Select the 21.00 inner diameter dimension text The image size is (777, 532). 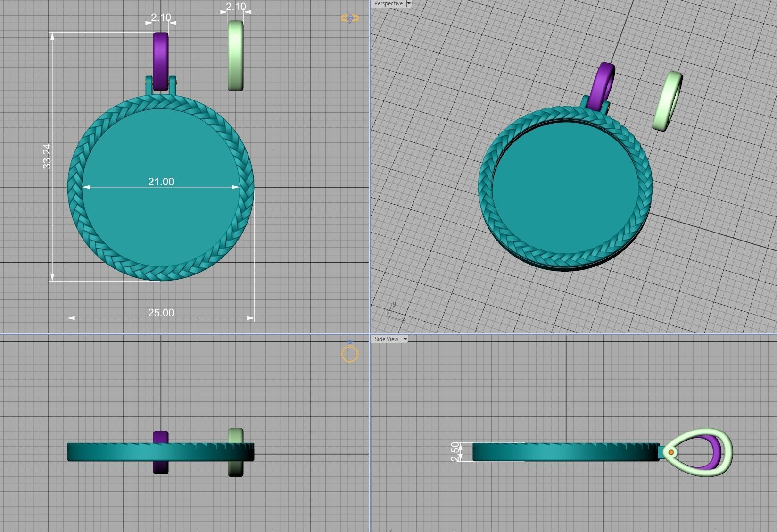point(161,182)
